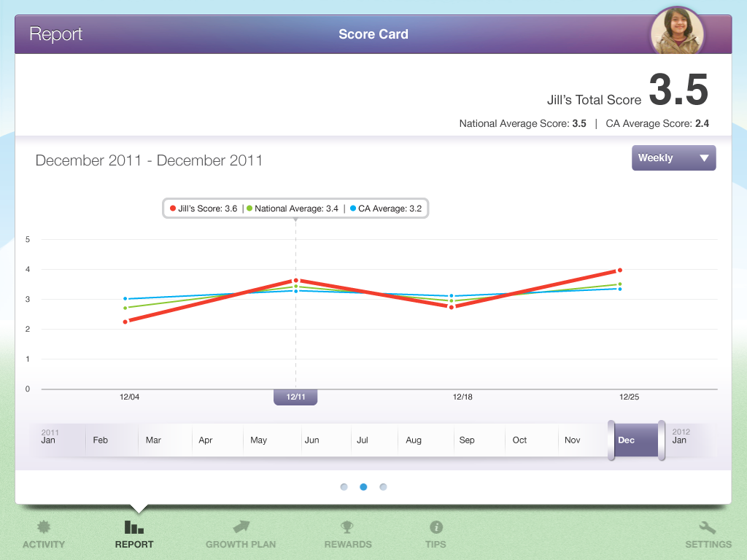Go to third page dot
747x560 pixels.
[383, 486]
